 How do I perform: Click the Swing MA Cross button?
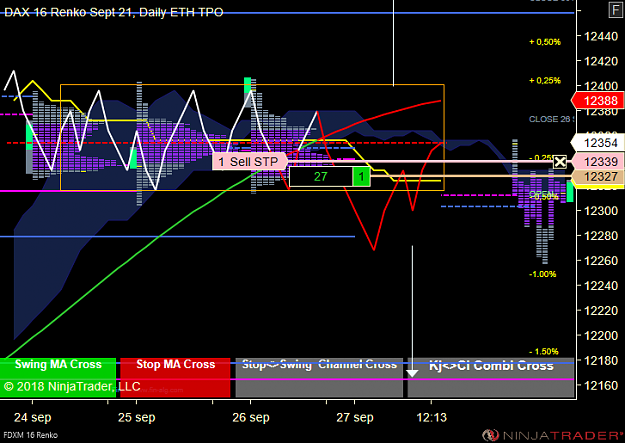(58, 377)
